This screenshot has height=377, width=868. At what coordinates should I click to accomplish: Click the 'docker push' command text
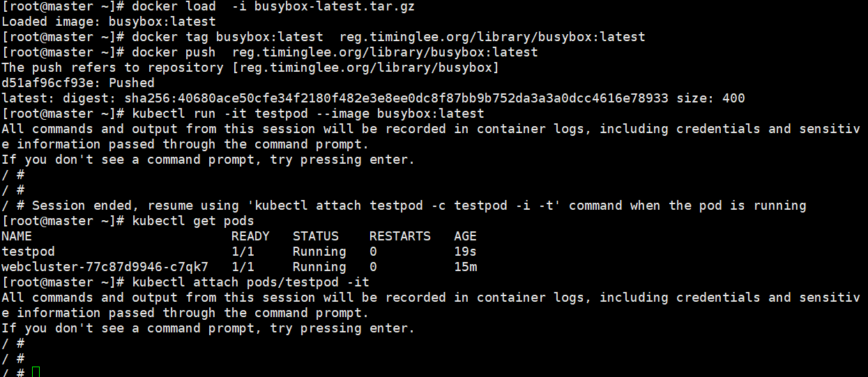(x=169, y=52)
